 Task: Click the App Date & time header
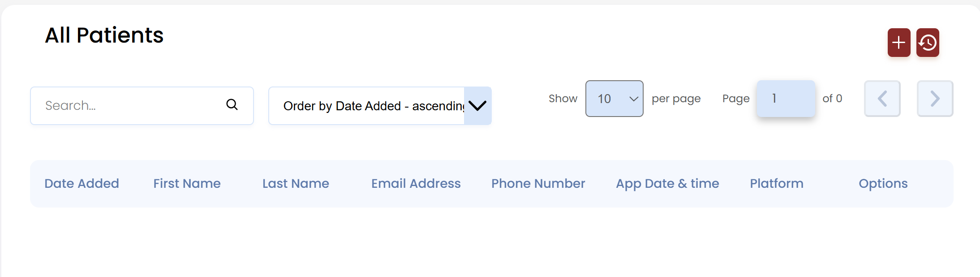(667, 183)
